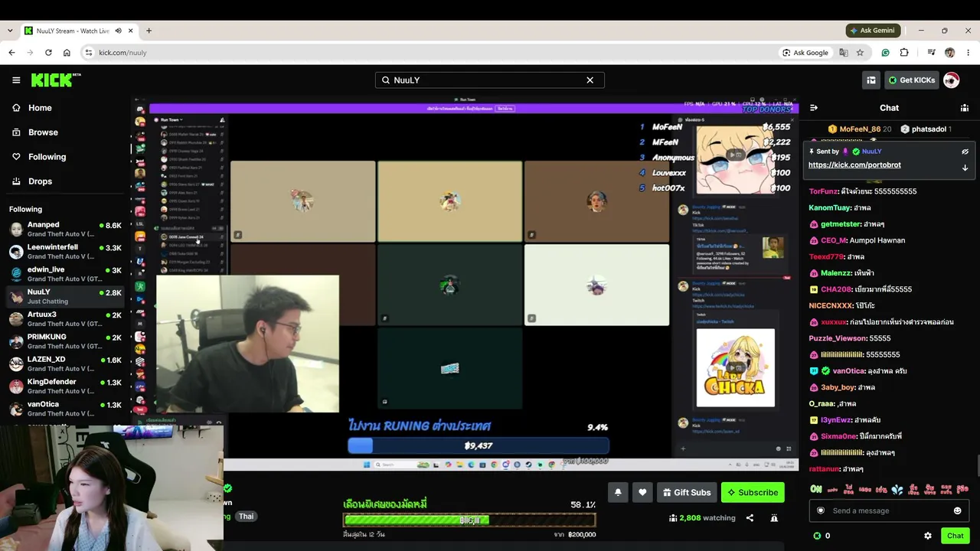Open LAZEN_XD's followed channel
This screenshot has height=551, width=980.
[66, 364]
